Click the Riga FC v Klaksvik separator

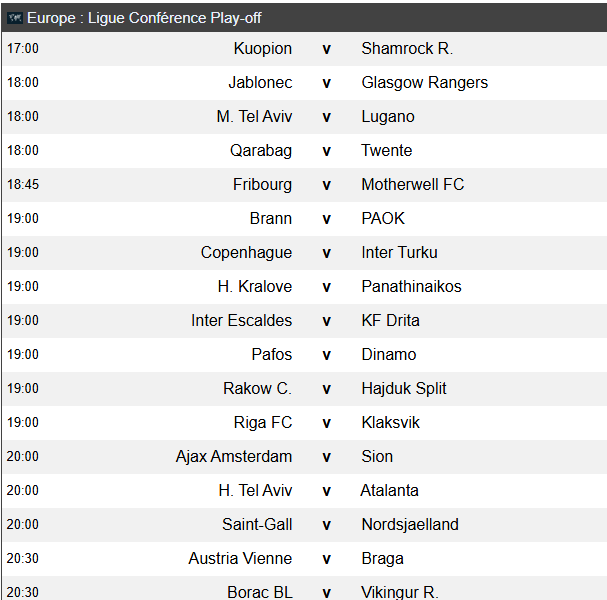point(326,423)
